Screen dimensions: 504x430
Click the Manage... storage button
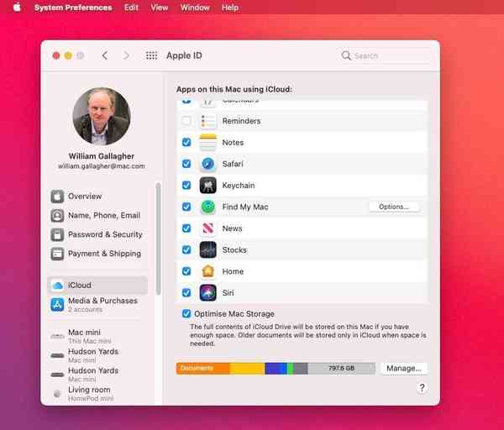[x=403, y=368]
